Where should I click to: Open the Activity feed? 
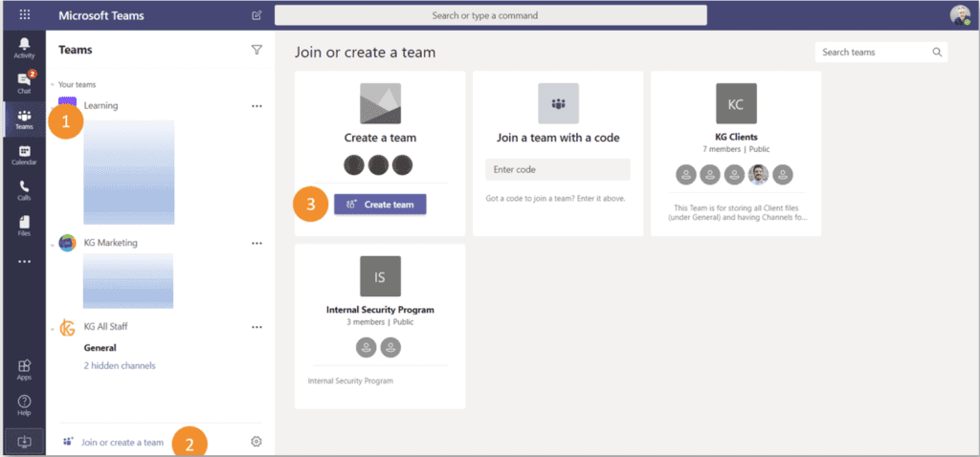[x=24, y=48]
